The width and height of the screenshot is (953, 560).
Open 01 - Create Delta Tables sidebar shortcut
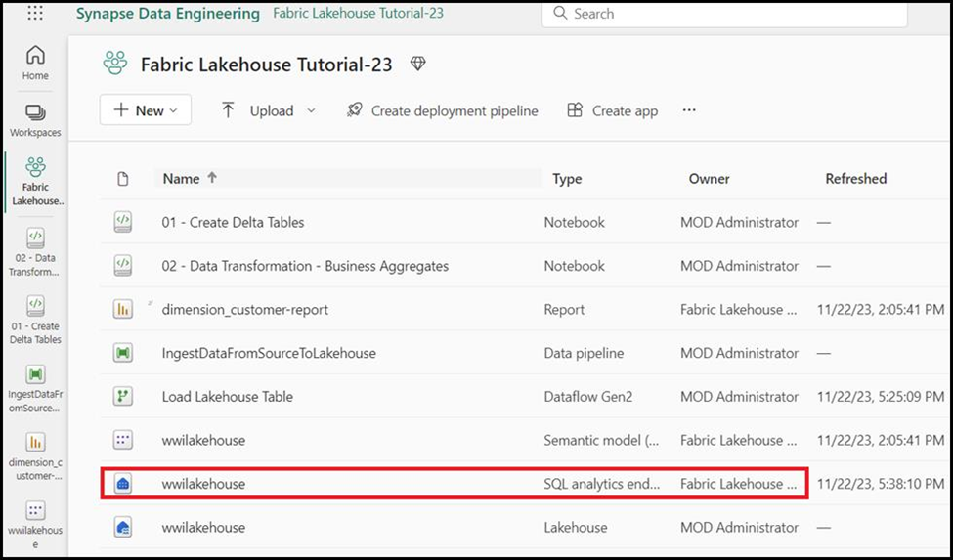(35, 321)
